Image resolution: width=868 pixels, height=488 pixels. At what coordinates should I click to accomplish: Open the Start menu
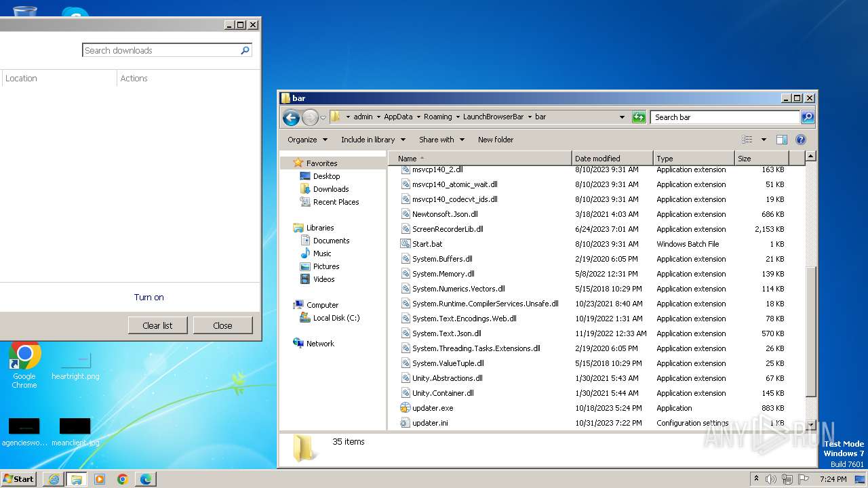tap(19, 479)
